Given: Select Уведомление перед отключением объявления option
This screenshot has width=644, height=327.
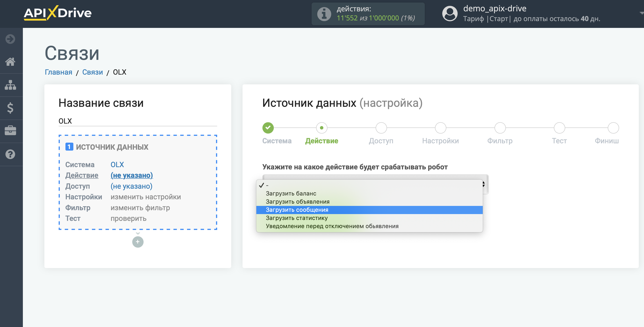Looking at the screenshot, I should pos(369,226).
